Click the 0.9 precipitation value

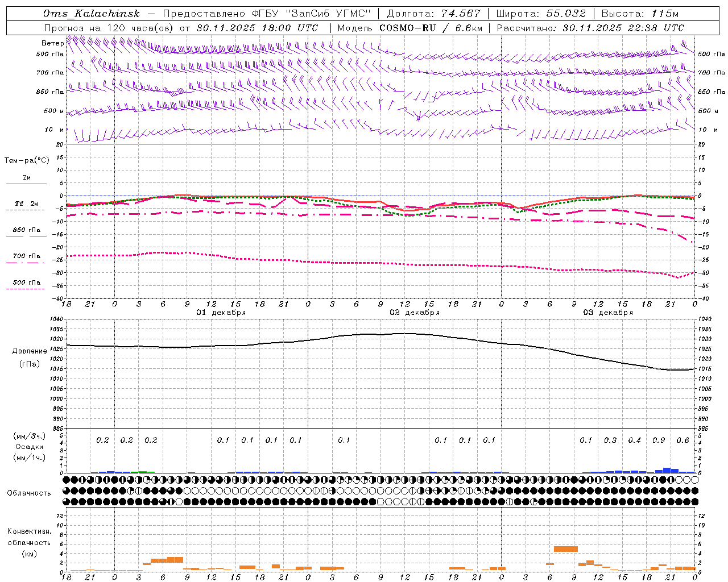tap(659, 440)
